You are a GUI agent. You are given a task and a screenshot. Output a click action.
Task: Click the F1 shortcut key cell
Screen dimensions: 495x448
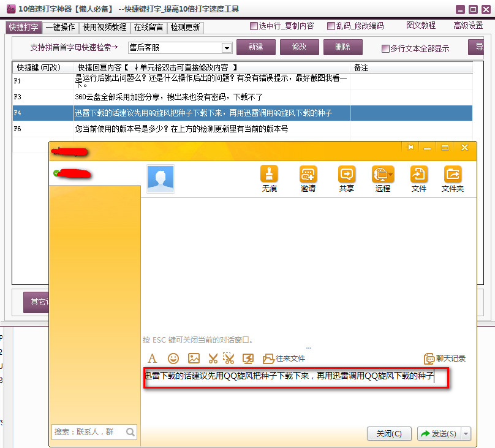point(43,81)
